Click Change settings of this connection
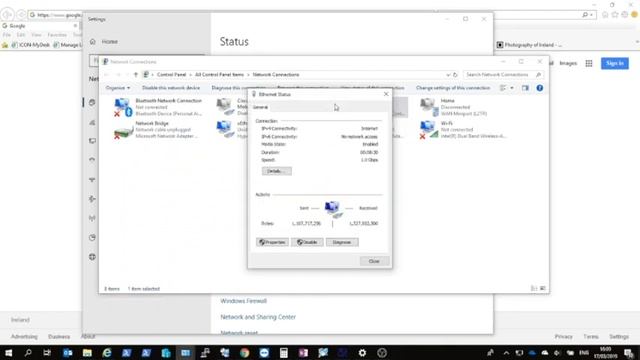Screen dimensions: 640x360 pos(453,88)
